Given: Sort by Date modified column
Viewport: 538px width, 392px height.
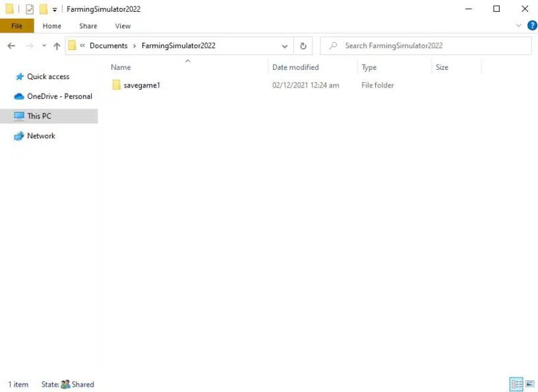Looking at the screenshot, I should 295,67.
